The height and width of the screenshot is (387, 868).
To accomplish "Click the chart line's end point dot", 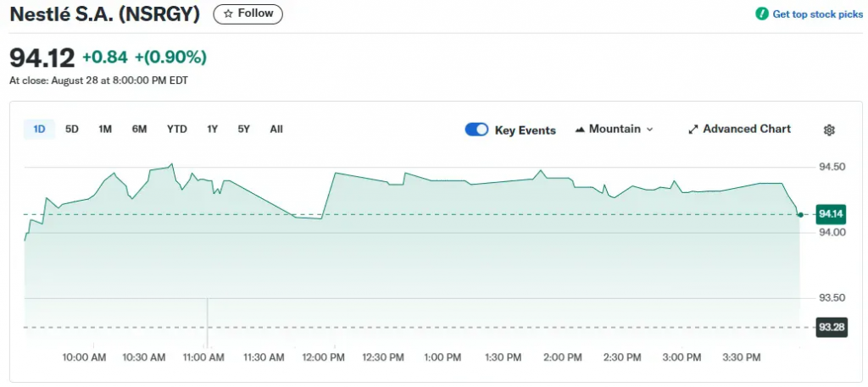I will (x=800, y=214).
